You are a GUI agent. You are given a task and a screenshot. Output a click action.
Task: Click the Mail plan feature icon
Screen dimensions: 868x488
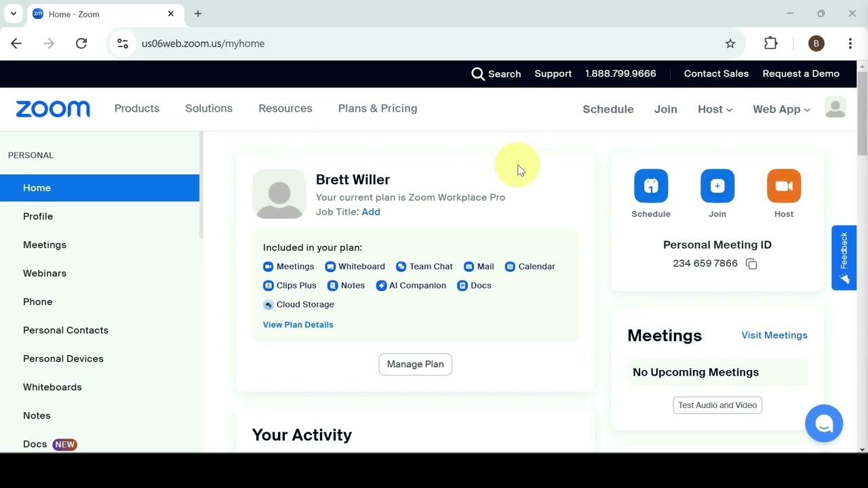(x=469, y=266)
